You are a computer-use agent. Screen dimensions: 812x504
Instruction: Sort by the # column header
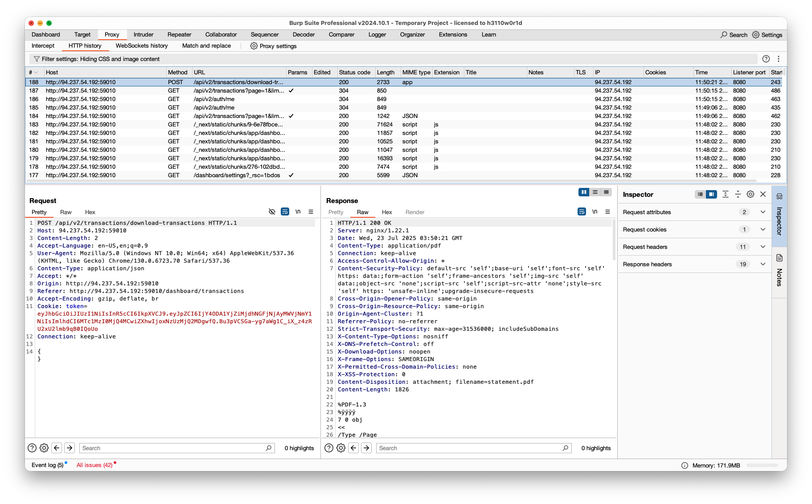point(34,72)
